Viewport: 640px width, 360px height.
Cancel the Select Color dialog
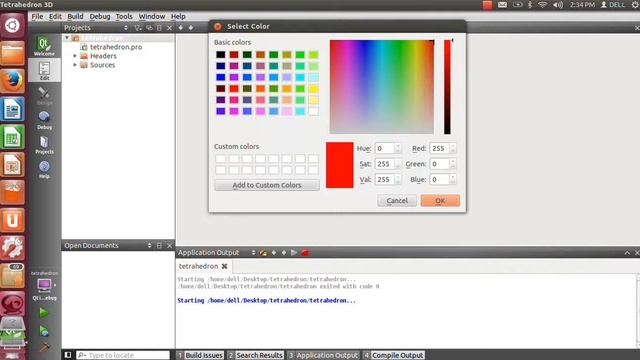pyautogui.click(x=397, y=200)
